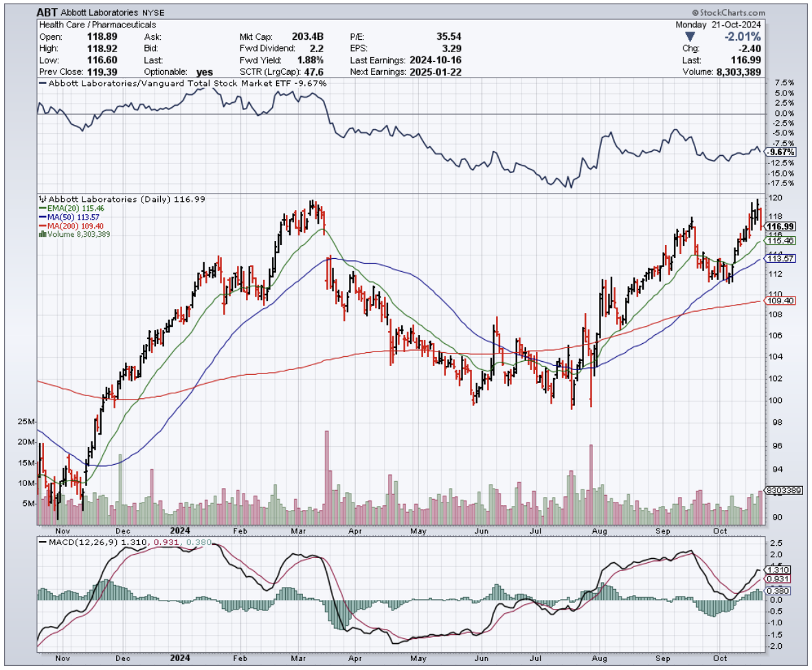
Task: Click the -9.67% relative strength axis tag
Action: [782, 152]
